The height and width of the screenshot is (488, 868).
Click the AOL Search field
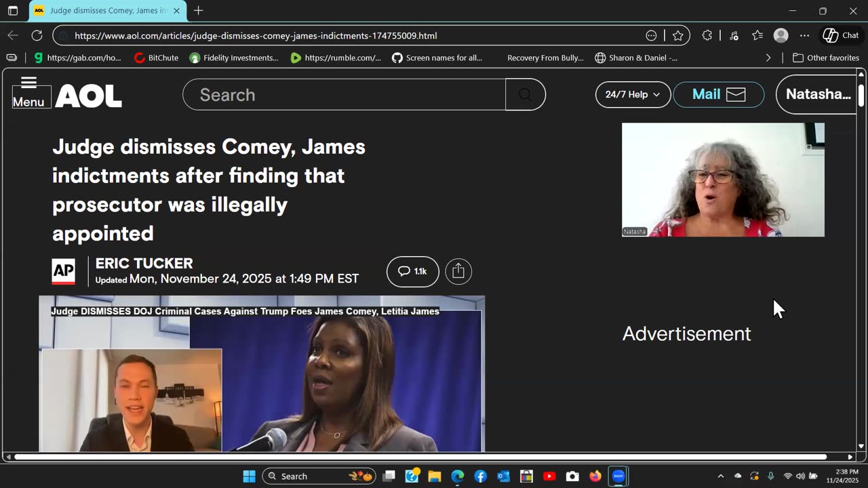[x=344, y=94]
